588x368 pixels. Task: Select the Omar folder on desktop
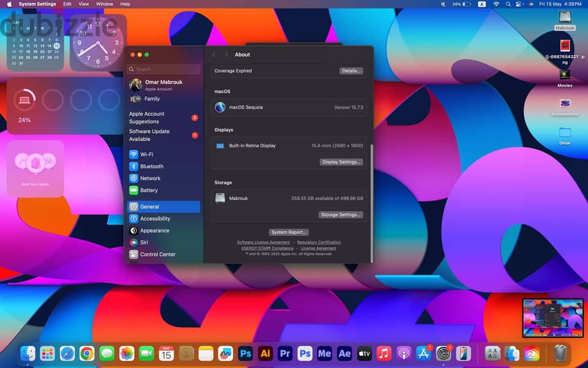[x=565, y=136]
